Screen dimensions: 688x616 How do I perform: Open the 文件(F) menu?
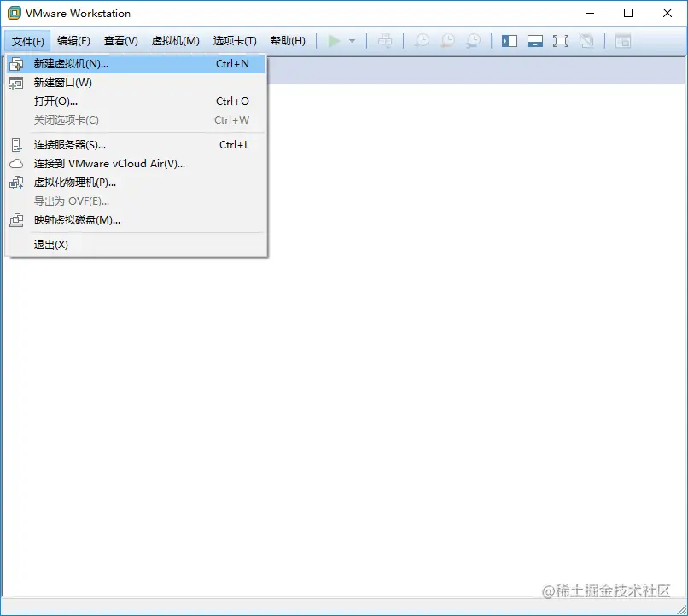(x=27, y=41)
